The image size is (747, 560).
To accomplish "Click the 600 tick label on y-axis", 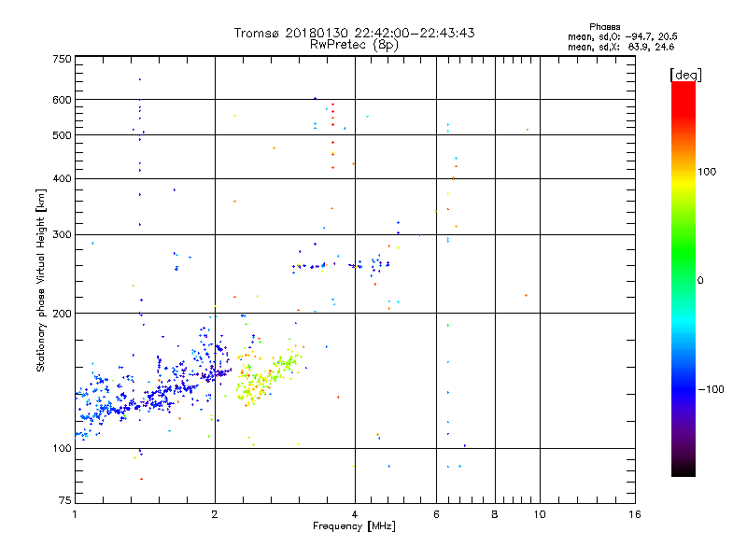I will point(62,100).
